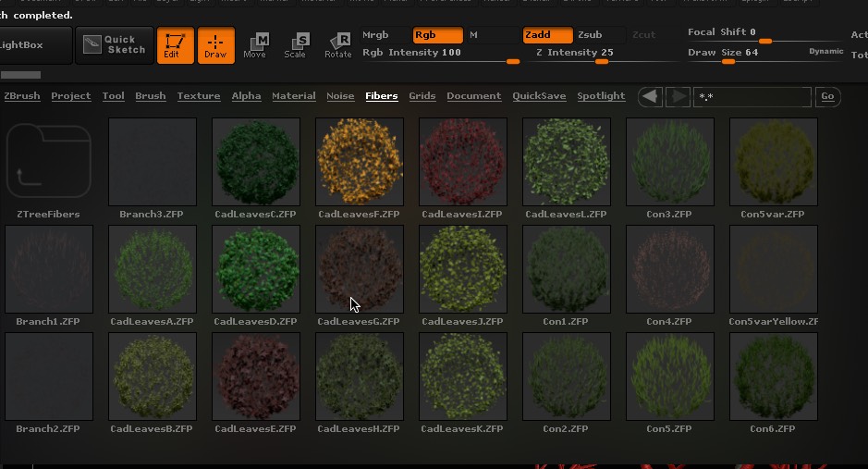Open the ZTreeFibers parent folder icon

48,162
